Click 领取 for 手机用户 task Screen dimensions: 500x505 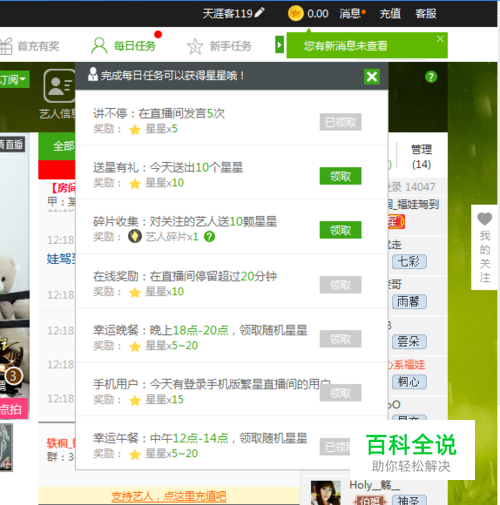340,393
